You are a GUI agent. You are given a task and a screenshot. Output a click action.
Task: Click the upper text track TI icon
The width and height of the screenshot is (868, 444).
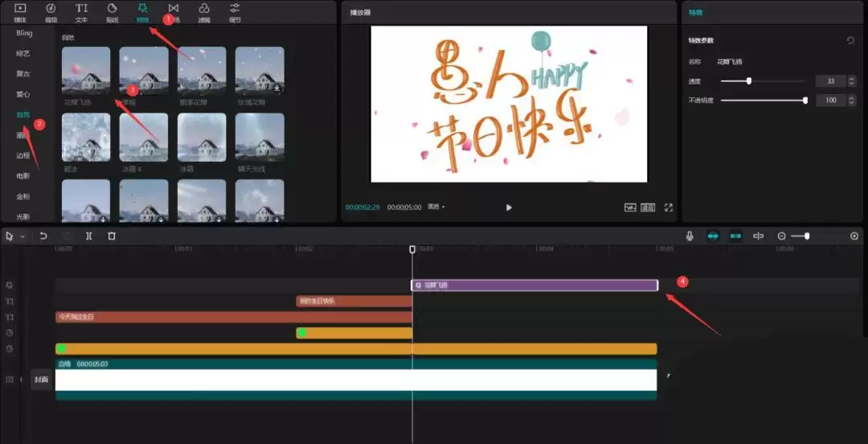[10, 302]
